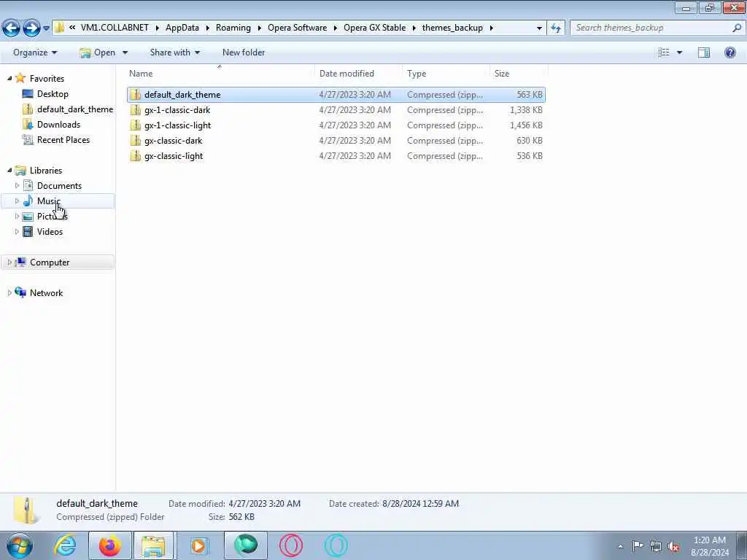Expand the Network tree node

pos(9,293)
